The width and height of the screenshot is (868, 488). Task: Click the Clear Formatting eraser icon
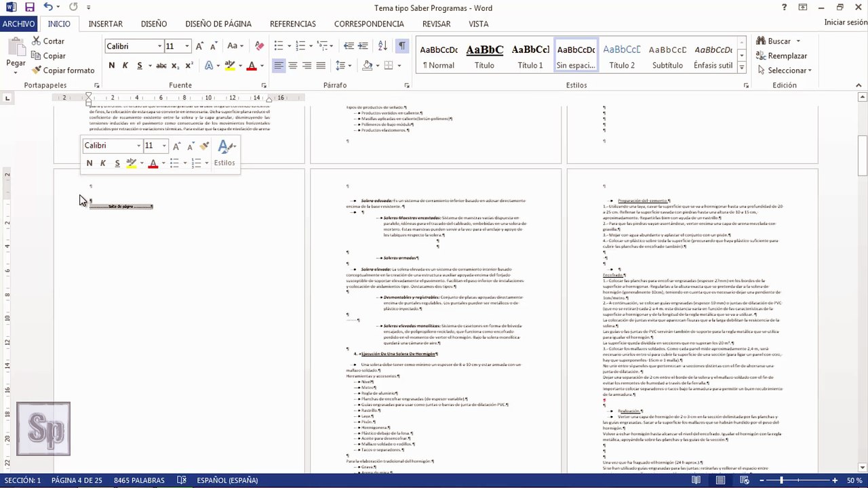[259, 46]
